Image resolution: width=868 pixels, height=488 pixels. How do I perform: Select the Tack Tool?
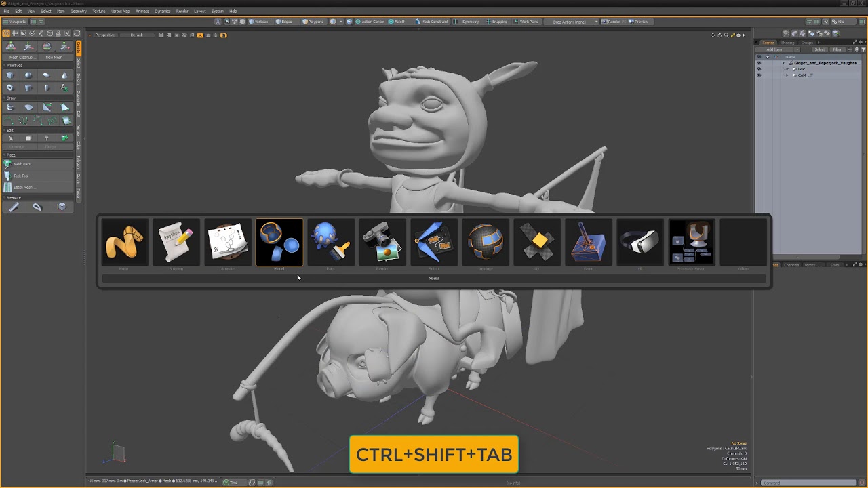click(38, 176)
